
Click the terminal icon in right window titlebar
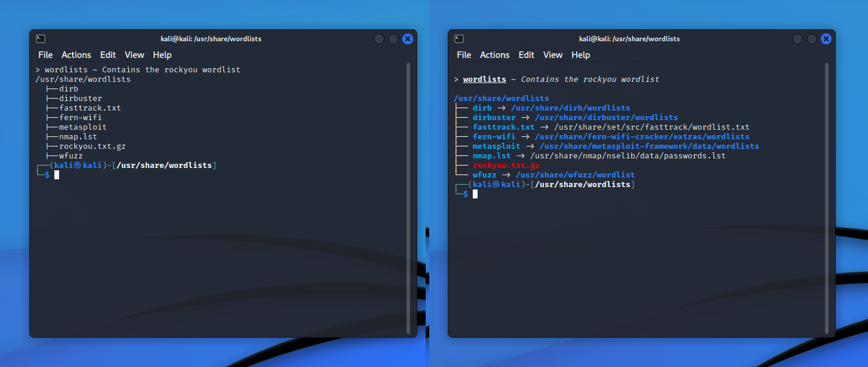click(x=458, y=39)
